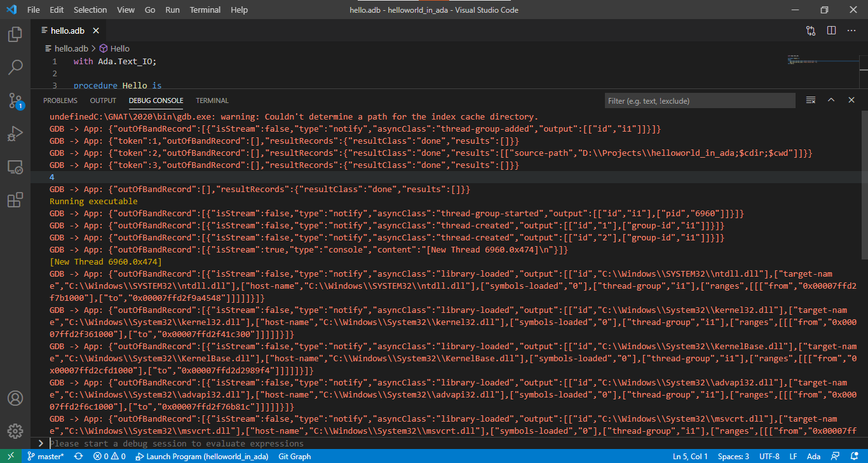Image resolution: width=868 pixels, height=463 pixels.
Task: Click the Debug Console filter field
Action: (x=699, y=100)
